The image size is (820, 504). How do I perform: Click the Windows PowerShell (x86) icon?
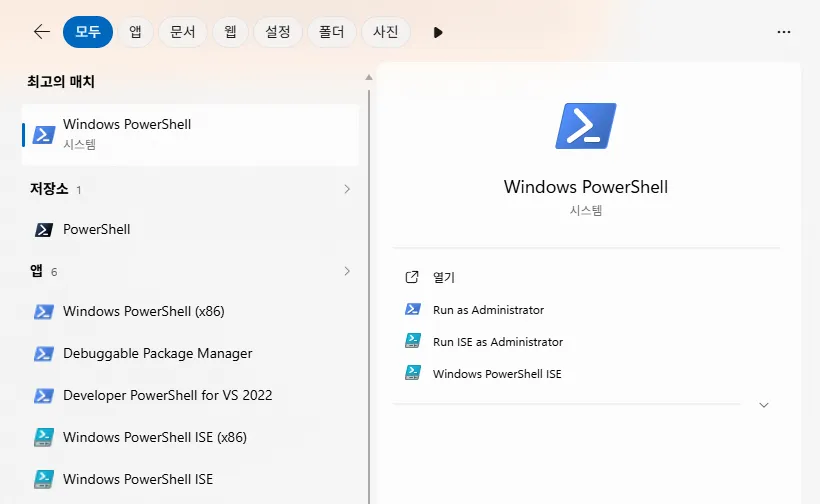44,312
